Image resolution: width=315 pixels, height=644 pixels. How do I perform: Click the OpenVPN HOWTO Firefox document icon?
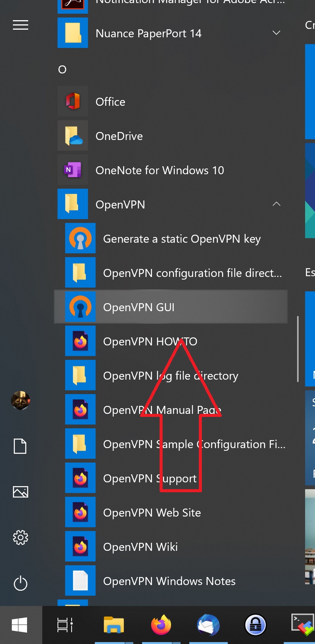click(x=80, y=341)
